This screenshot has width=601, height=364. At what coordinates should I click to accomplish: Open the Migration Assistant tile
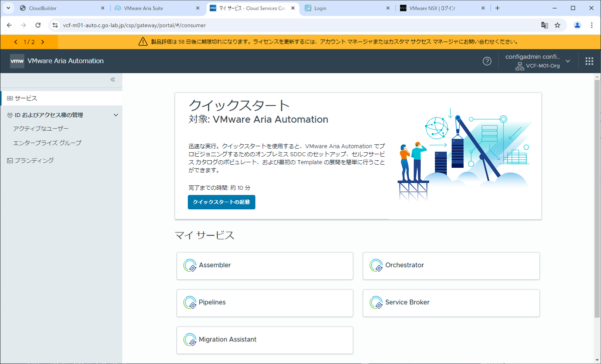click(x=265, y=340)
